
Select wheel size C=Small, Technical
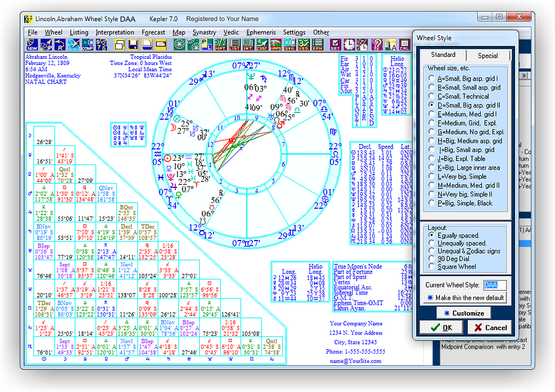[458, 96]
